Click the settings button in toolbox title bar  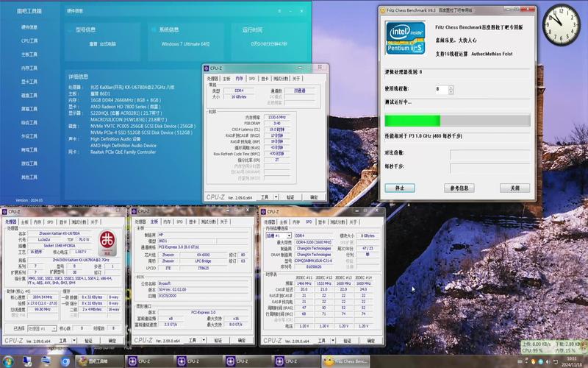(279, 11)
